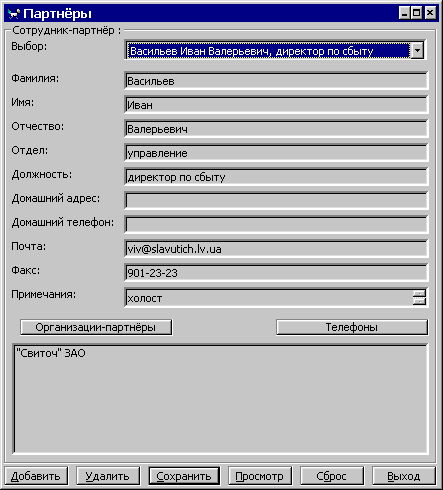443x490 pixels.
Task: Reset the form with Сброс
Action: [x=332, y=476]
